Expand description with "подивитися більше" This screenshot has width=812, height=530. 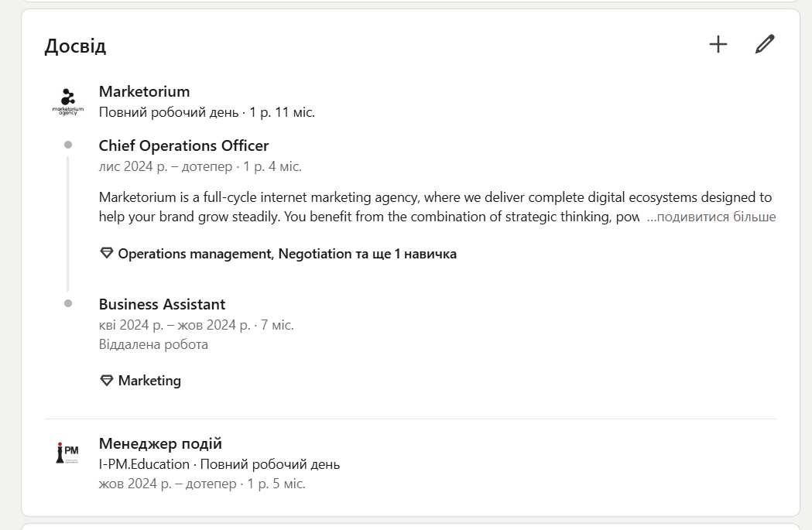click(x=711, y=217)
